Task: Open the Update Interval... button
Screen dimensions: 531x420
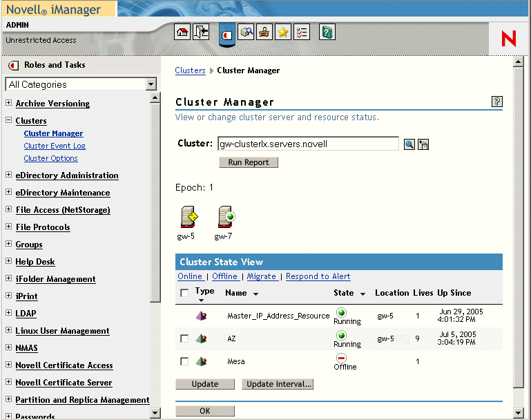Action: (x=278, y=384)
